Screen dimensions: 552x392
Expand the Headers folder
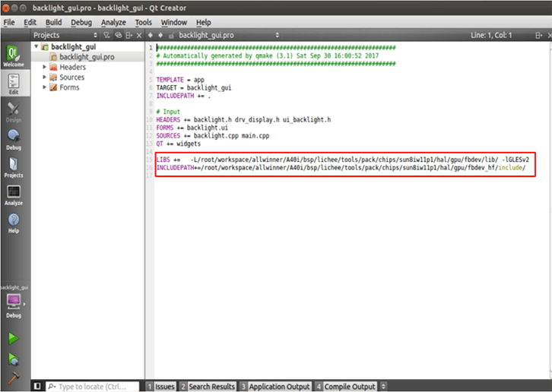pos(44,67)
